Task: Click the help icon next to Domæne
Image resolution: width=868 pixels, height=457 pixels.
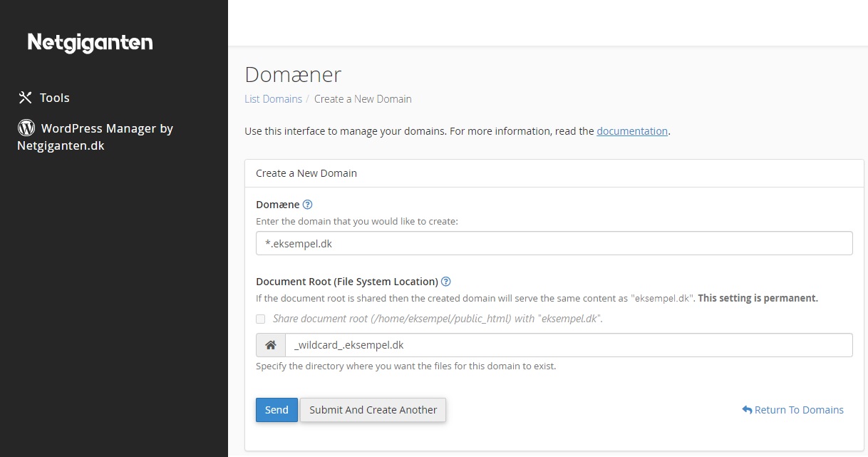Action: [x=308, y=205]
